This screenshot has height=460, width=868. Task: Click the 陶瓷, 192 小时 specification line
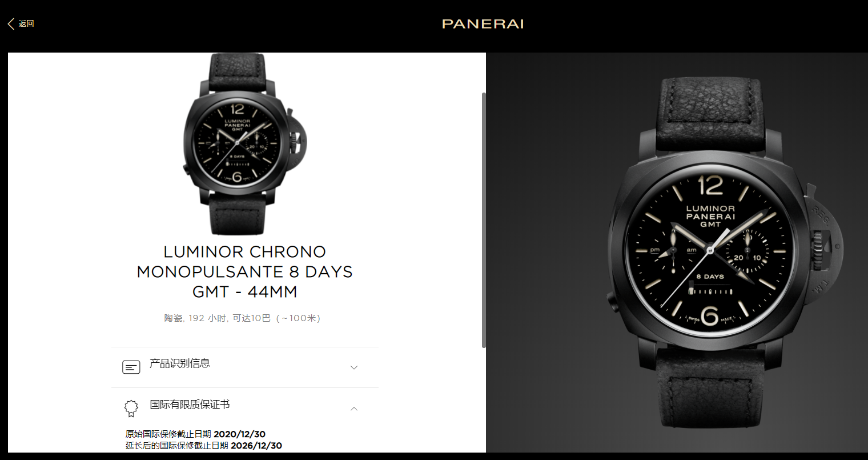242,318
